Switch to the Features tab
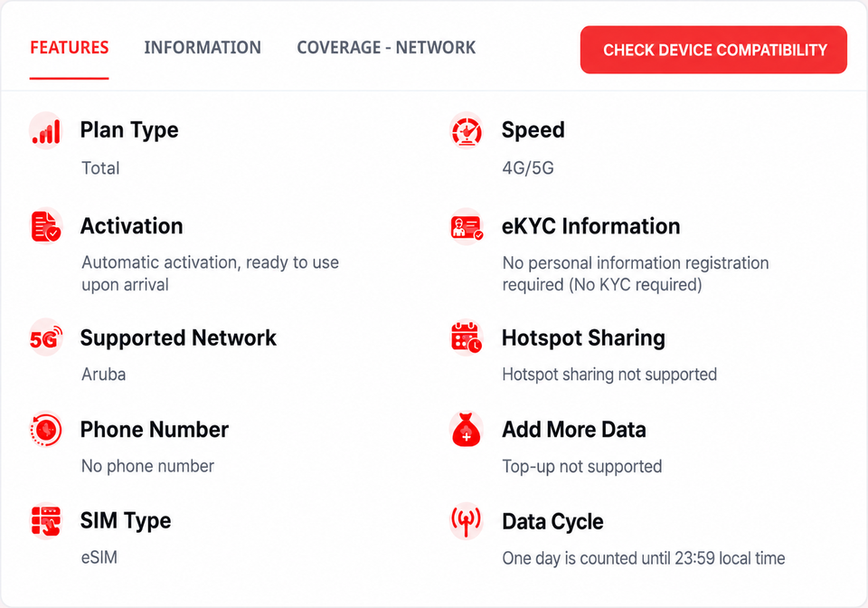 (x=70, y=48)
